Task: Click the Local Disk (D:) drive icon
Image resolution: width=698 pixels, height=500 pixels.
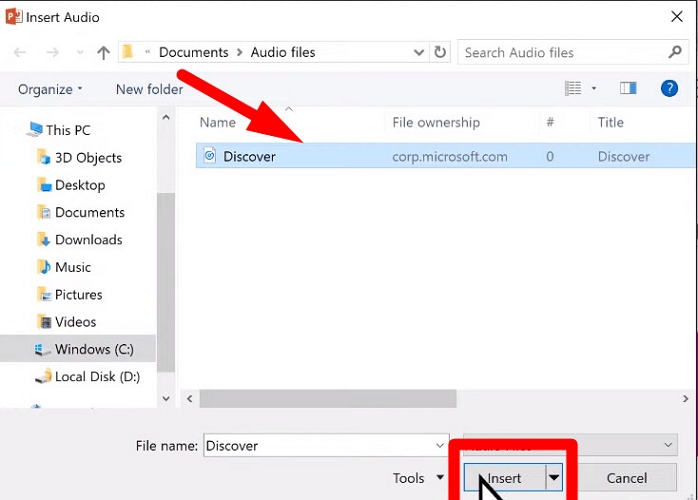Action: click(43, 376)
